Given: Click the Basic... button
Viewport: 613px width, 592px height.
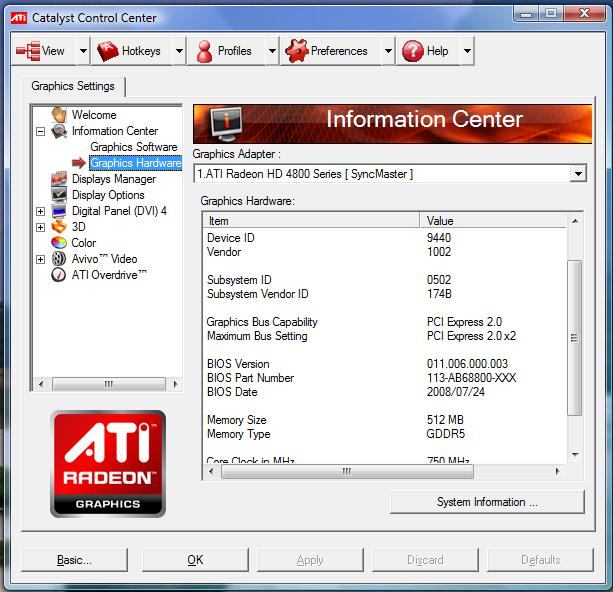Looking at the screenshot, I should [74, 560].
